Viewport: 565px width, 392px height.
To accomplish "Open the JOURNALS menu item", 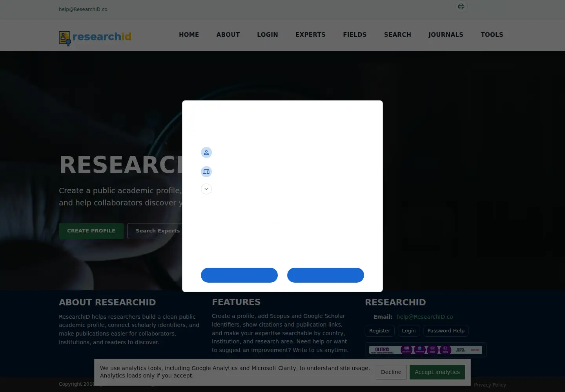I will pyautogui.click(x=446, y=34).
